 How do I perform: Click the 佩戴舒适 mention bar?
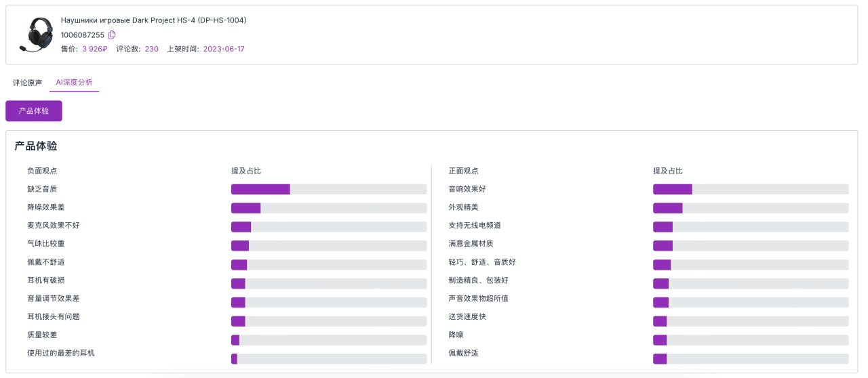[751, 358]
